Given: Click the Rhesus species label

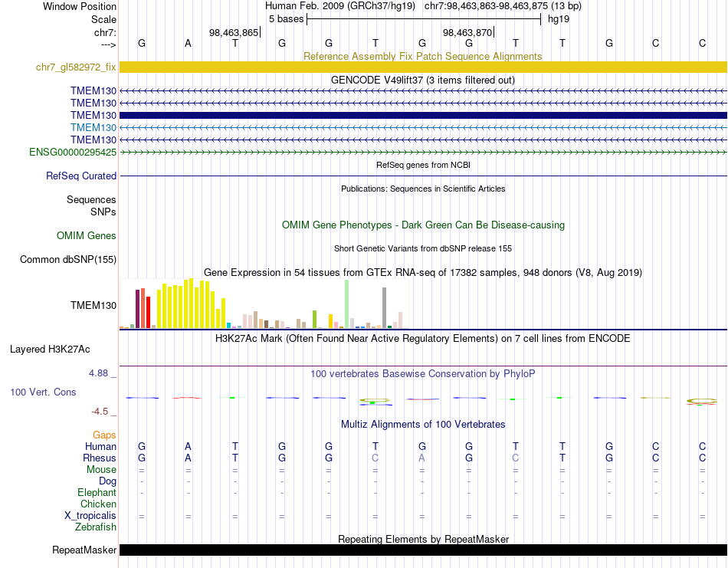Looking at the screenshot, I should point(100,458).
